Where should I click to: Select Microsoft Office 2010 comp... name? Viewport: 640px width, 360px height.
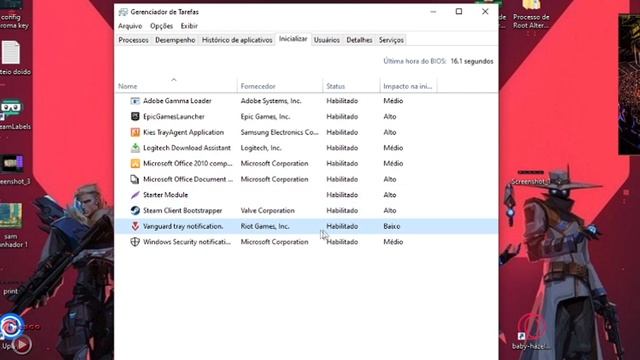188,163
